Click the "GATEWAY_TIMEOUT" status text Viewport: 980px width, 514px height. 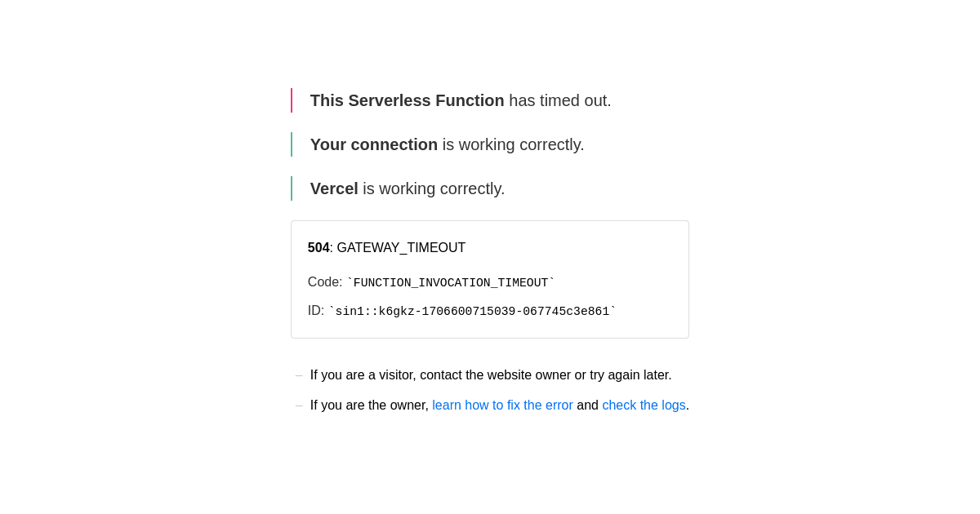point(401,248)
